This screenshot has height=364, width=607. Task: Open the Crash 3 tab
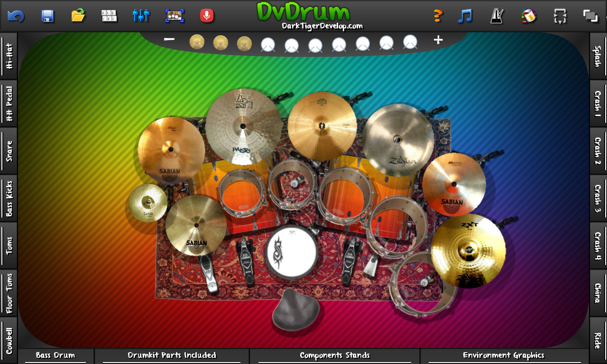tap(598, 198)
